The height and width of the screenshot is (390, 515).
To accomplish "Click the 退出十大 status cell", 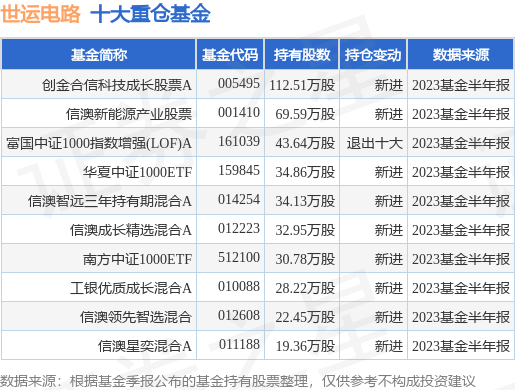I will (x=374, y=143).
